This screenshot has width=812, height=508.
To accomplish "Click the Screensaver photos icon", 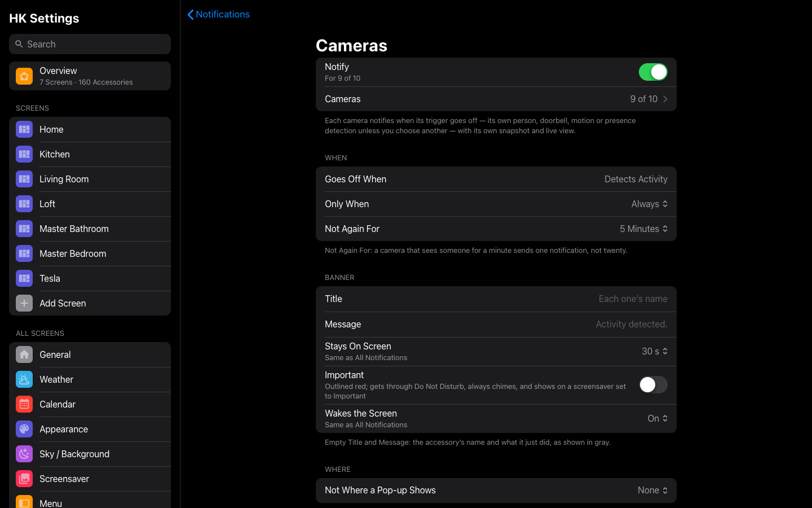I will (24, 479).
